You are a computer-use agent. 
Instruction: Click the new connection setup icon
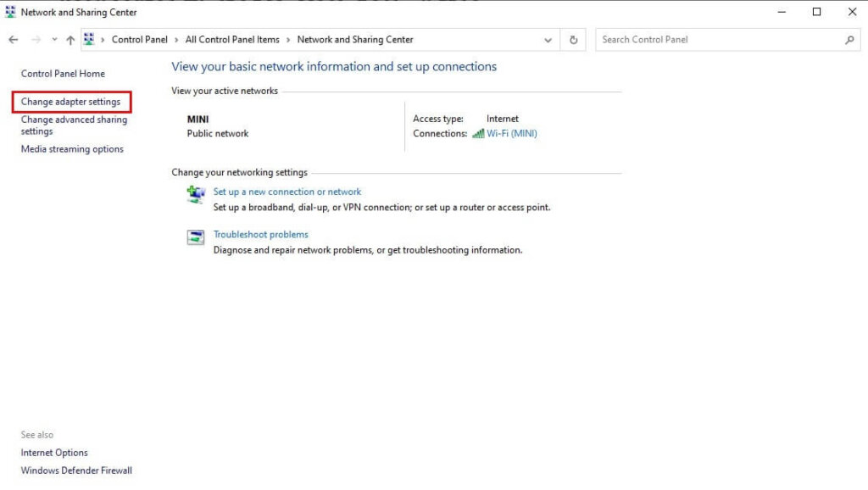196,194
